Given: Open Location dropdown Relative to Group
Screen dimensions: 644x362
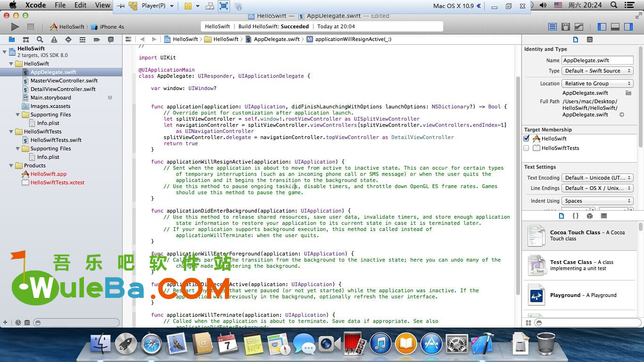Looking at the screenshot, I should point(597,83).
